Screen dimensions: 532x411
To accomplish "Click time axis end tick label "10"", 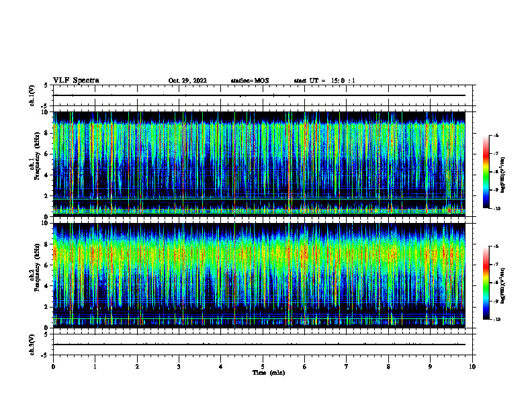I will pos(472,367).
